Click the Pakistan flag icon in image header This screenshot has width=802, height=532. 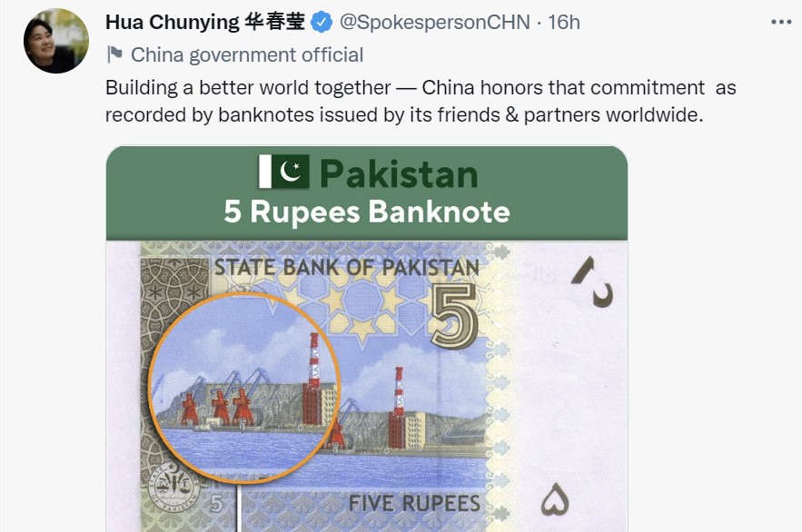(283, 172)
